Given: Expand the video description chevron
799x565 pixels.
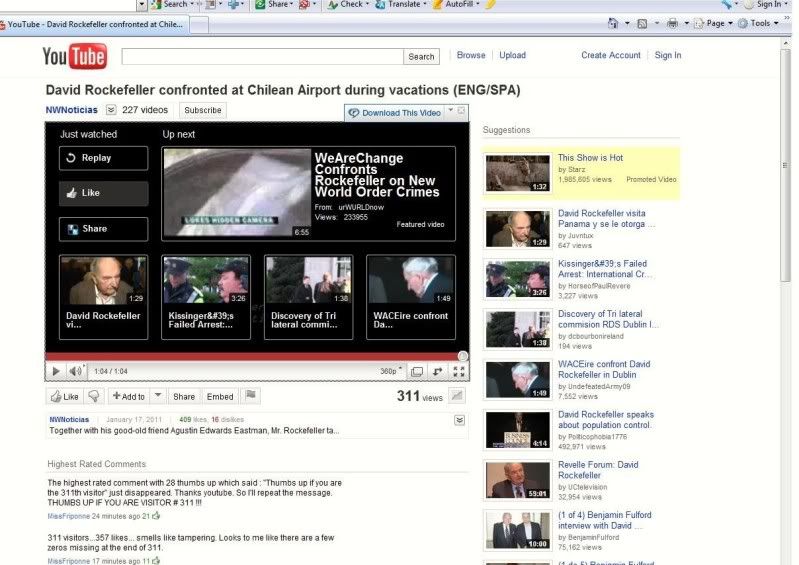Looking at the screenshot, I should point(459,420).
